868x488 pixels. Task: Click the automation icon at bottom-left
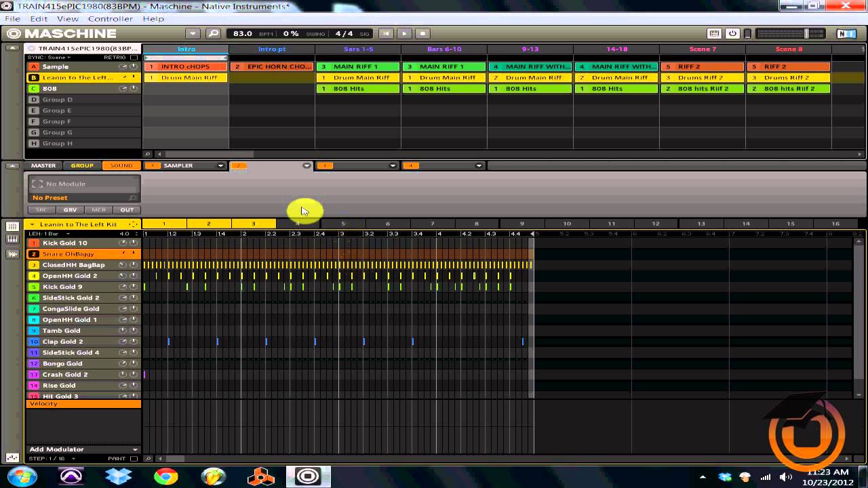(x=12, y=458)
